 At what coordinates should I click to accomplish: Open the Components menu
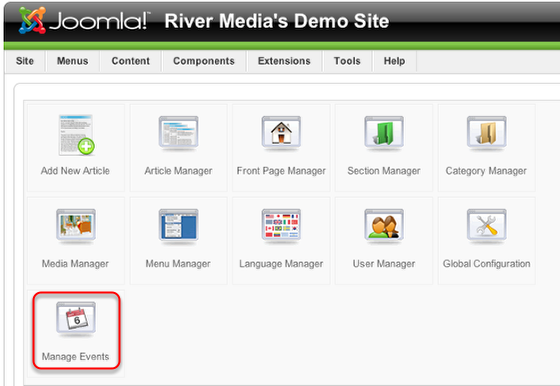[x=204, y=61]
